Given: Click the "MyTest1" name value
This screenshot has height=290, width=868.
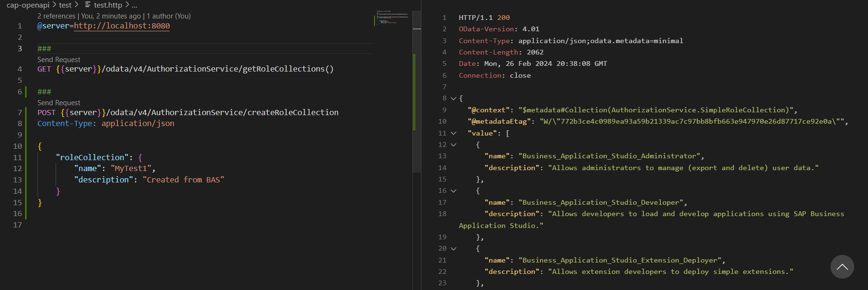Looking at the screenshot, I should click(131, 169).
